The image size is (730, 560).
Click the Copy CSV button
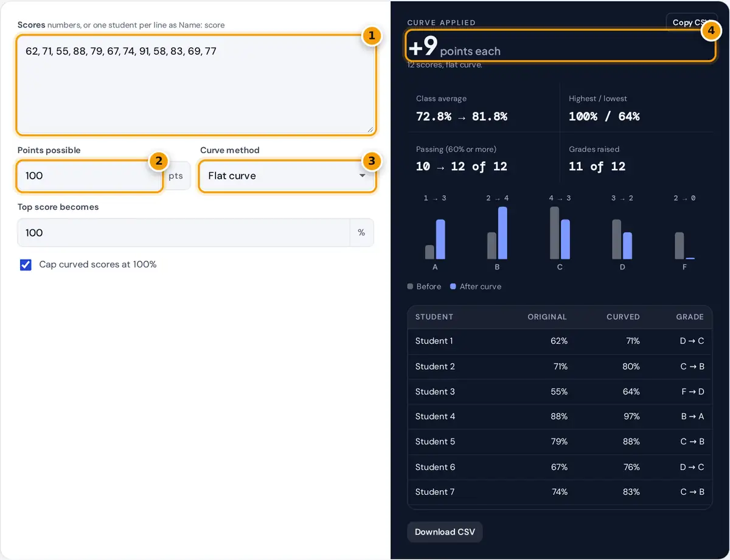691,22
